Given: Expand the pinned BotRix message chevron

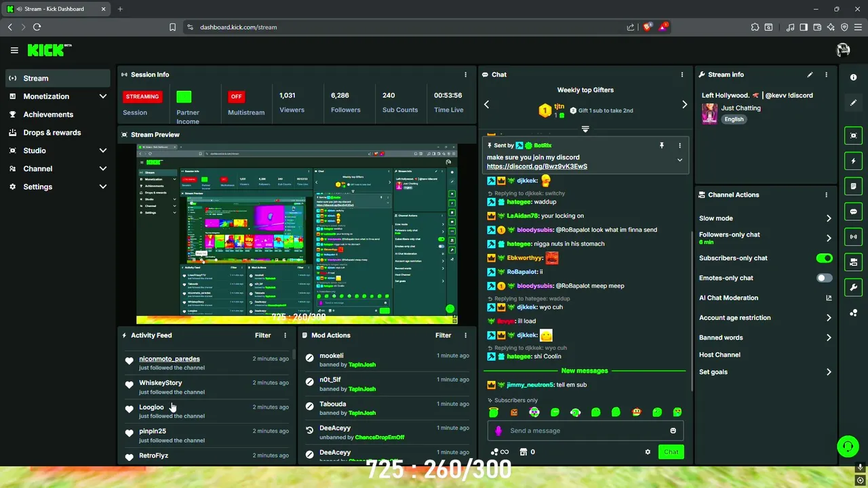Looking at the screenshot, I should coord(679,160).
